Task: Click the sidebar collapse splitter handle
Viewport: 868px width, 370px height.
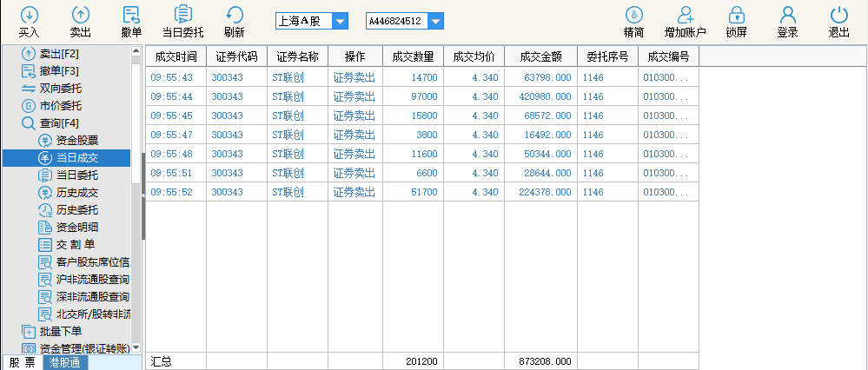Action: click(x=143, y=195)
